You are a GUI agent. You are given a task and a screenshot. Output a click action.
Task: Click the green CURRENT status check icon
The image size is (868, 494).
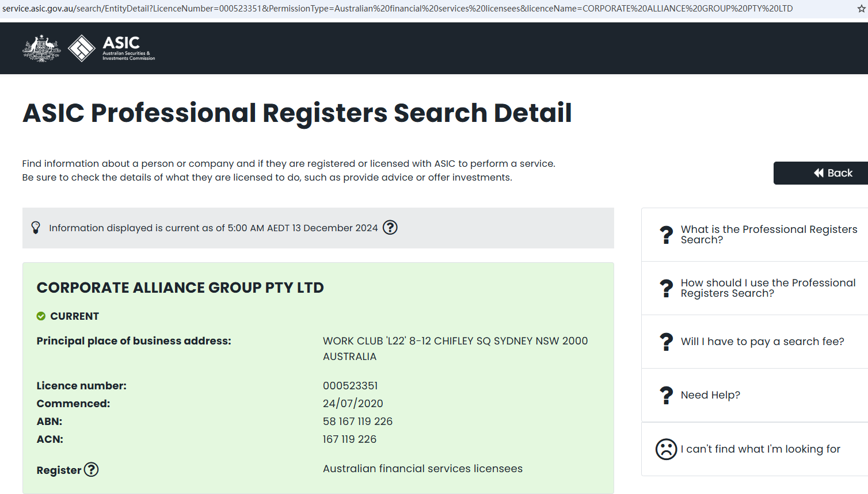(41, 316)
